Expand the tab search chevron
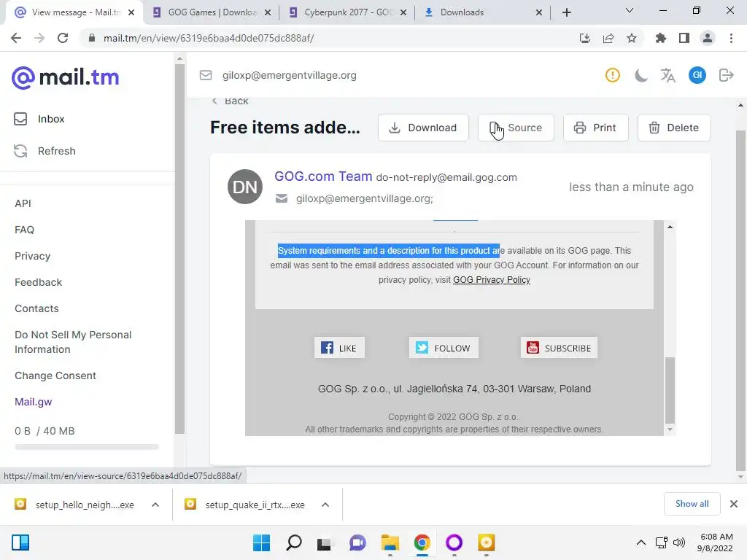The height and width of the screenshot is (560, 747). click(x=630, y=10)
